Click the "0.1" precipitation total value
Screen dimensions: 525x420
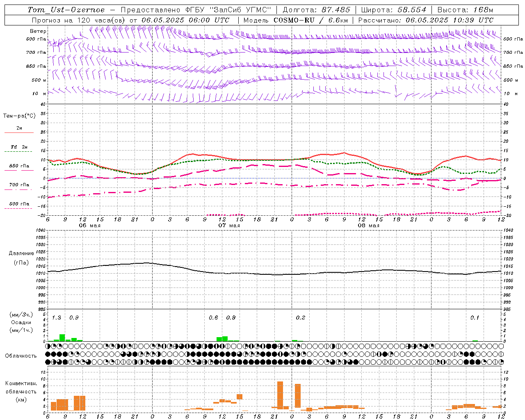[475, 317]
